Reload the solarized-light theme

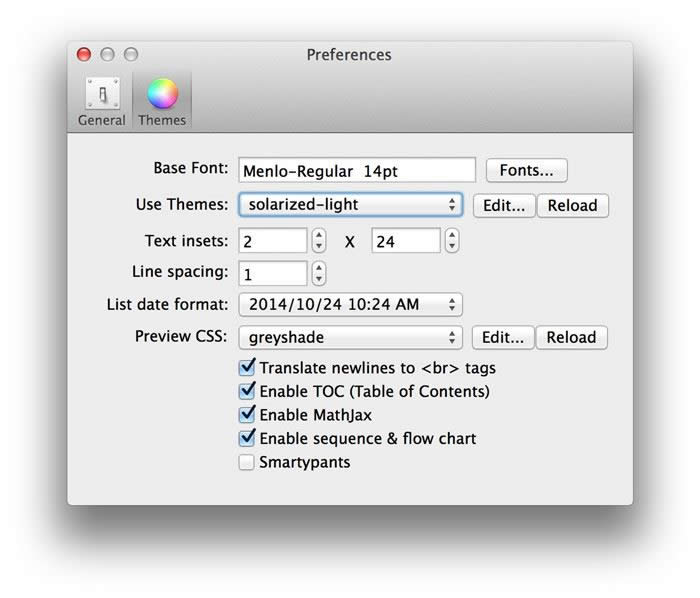tap(572, 206)
